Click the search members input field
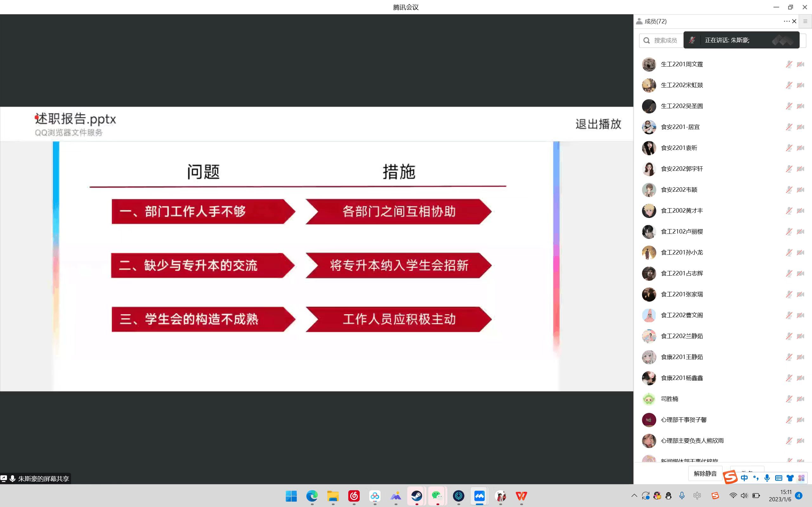This screenshot has height=507, width=812. 665,40
